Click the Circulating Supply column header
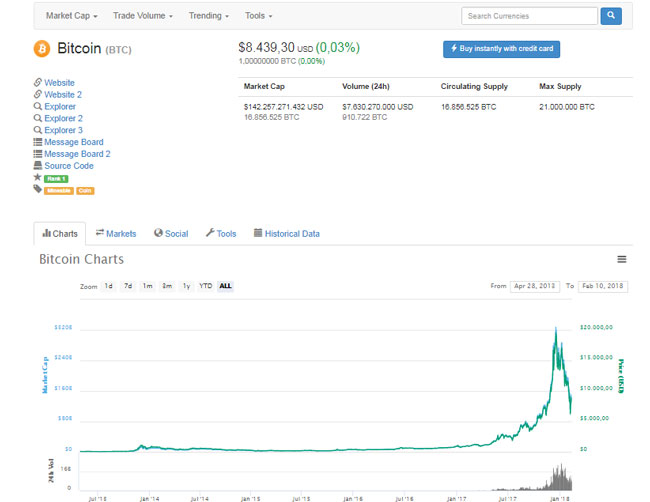The height and width of the screenshot is (502, 650). click(x=474, y=86)
